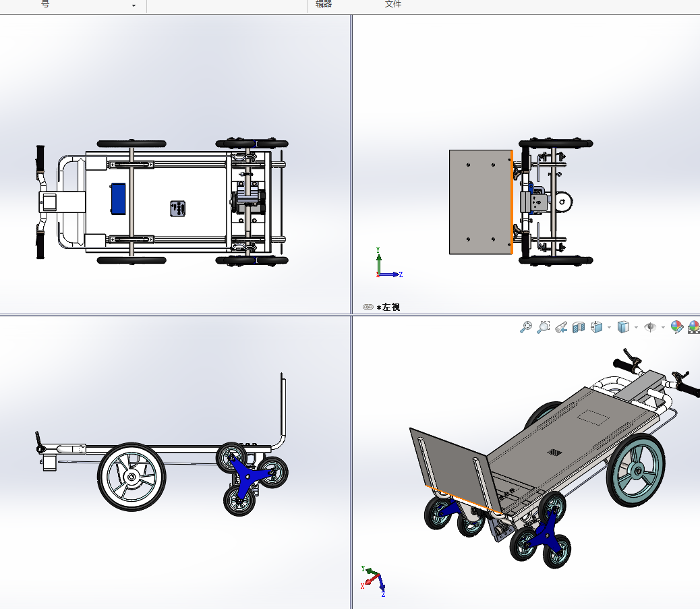Click the large rear wheel in the side view

coord(132,477)
